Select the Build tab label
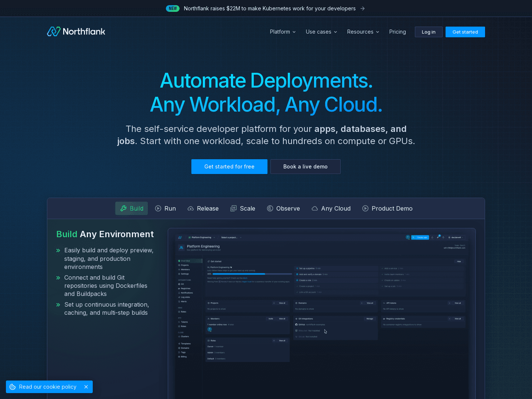 136,208
